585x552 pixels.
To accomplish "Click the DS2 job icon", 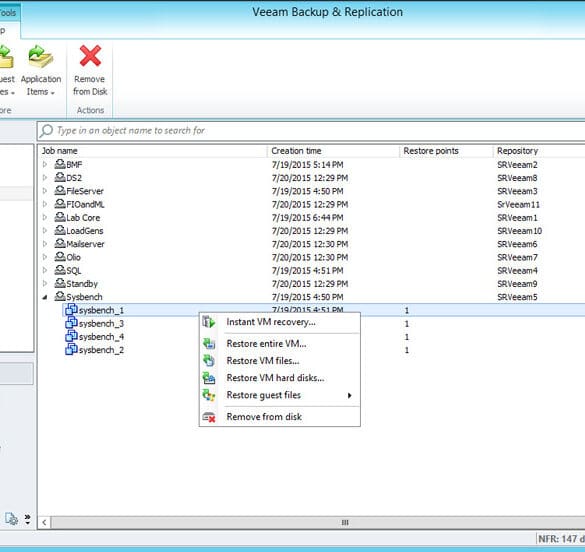I will pos(60,177).
